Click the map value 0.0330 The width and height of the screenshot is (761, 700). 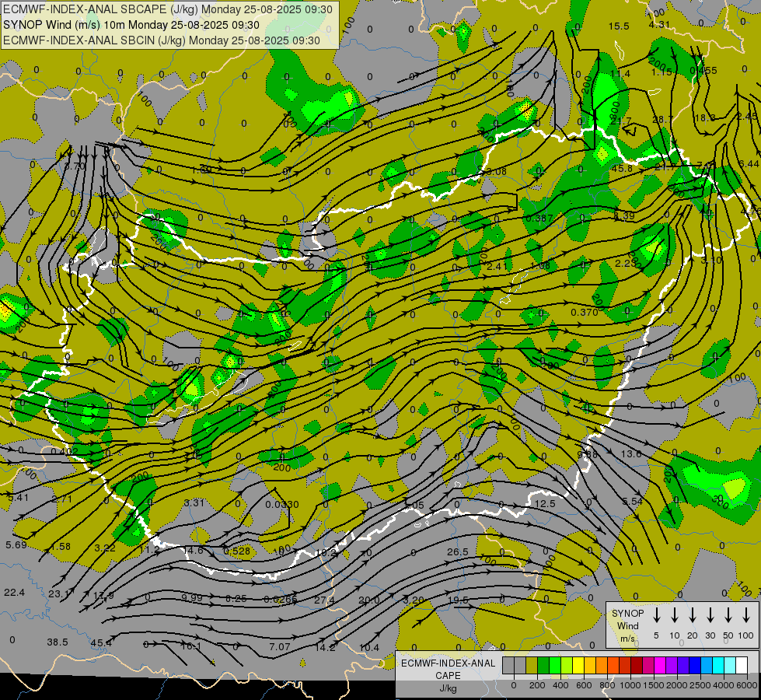click(282, 505)
